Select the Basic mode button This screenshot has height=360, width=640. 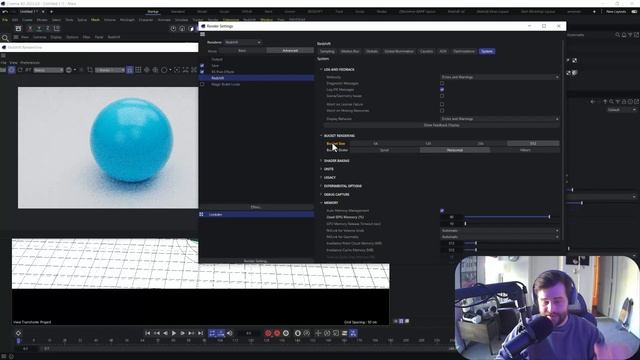tap(242, 51)
